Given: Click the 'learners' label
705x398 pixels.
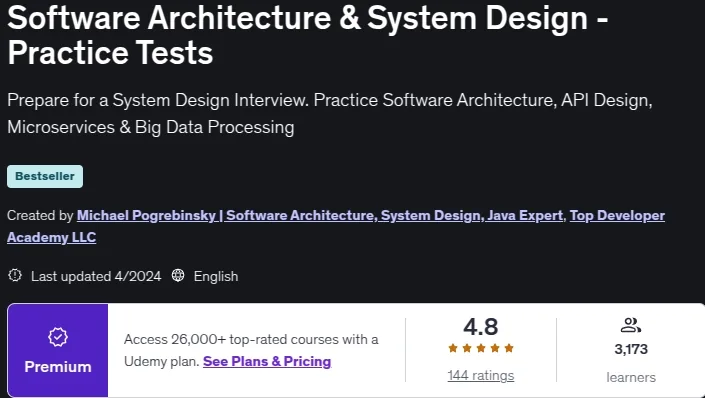Looking at the screenshot, I should click(631, 377).
